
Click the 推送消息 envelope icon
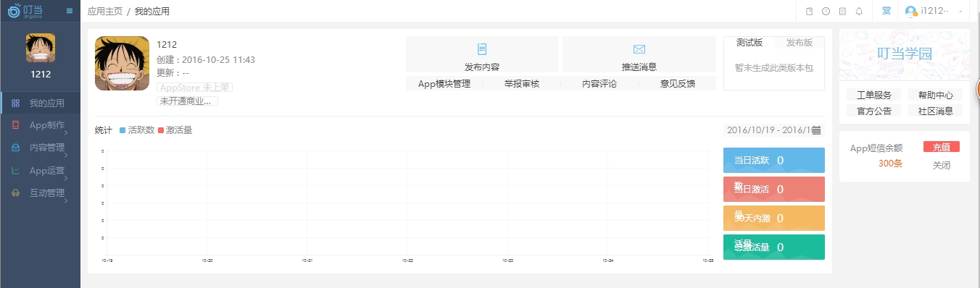pyautogui.click(x=639, y=49)
